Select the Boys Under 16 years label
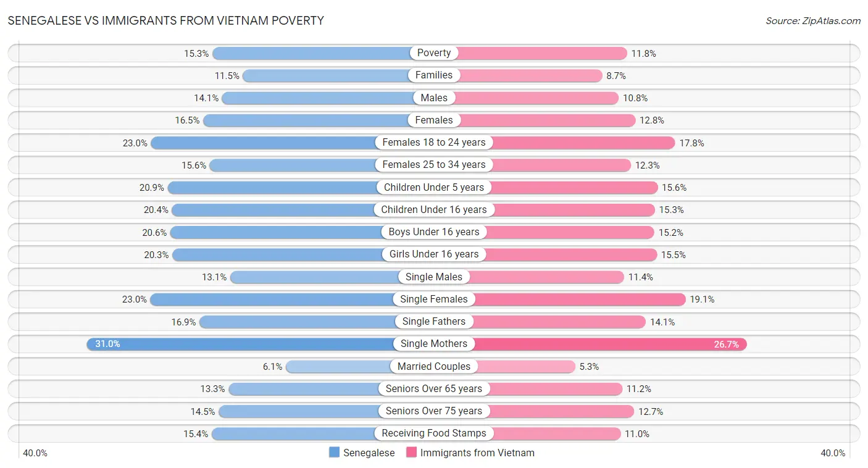The height and width of the screenshot is (468, 868). coord(434,232)
